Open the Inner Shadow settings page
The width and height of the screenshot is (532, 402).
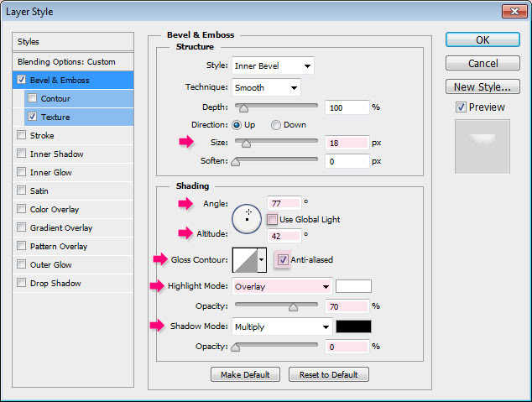(57, 154)
